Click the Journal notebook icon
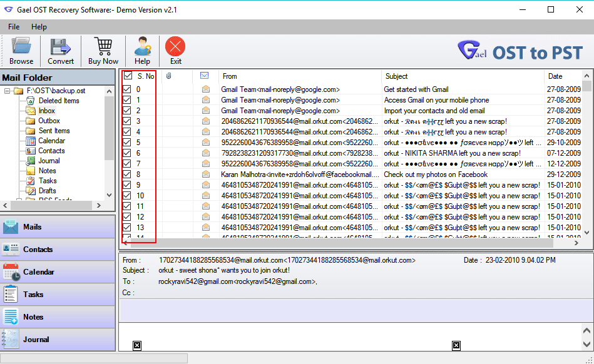This screenshot has width=594, height=364. 10,339
